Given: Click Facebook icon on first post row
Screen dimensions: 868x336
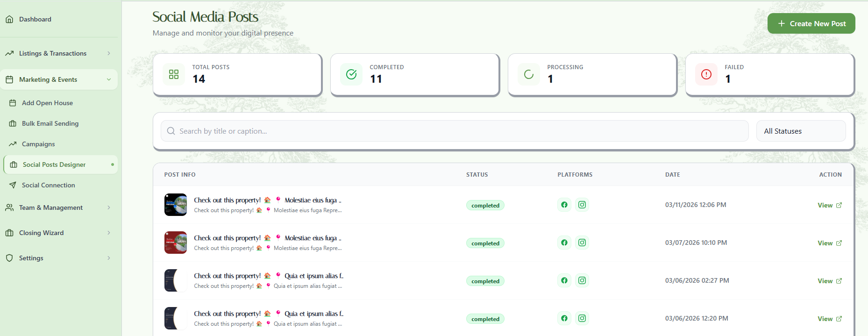Looking at the screenshot, I should click(564, 205).
